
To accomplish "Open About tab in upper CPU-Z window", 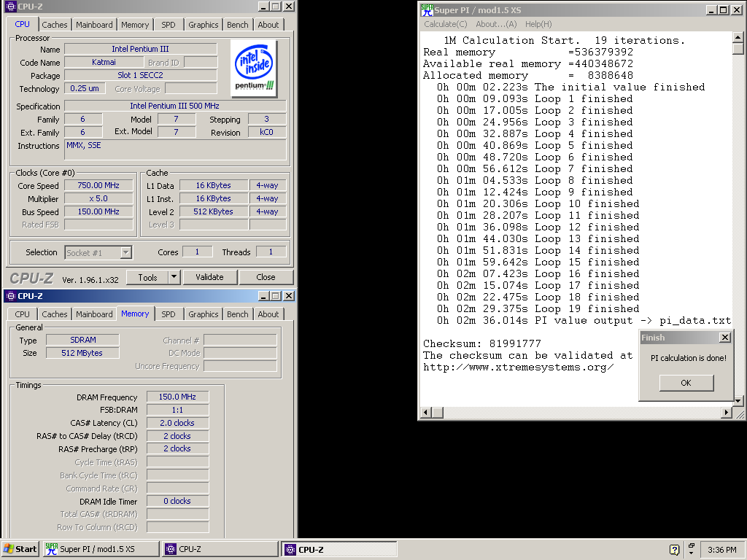I will click(268, 25).
